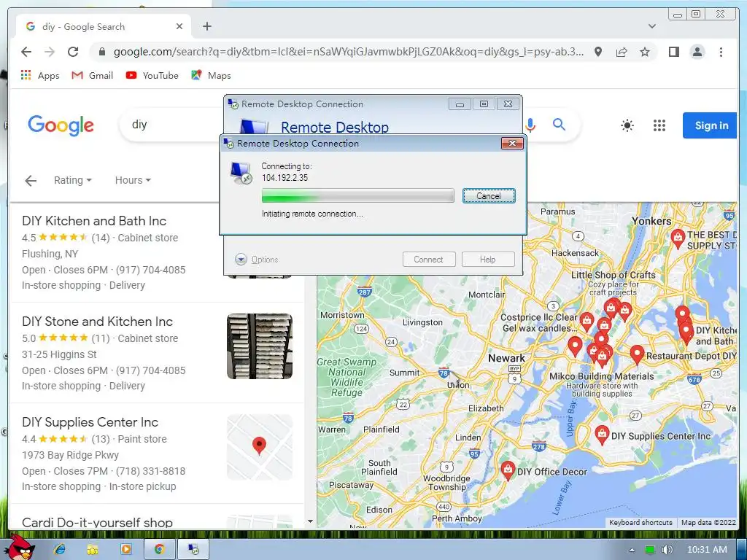The width and height of the screenshot is (747, 560).
Task: Click Keyboard shortcuts on the map
Action: (640, 522)
